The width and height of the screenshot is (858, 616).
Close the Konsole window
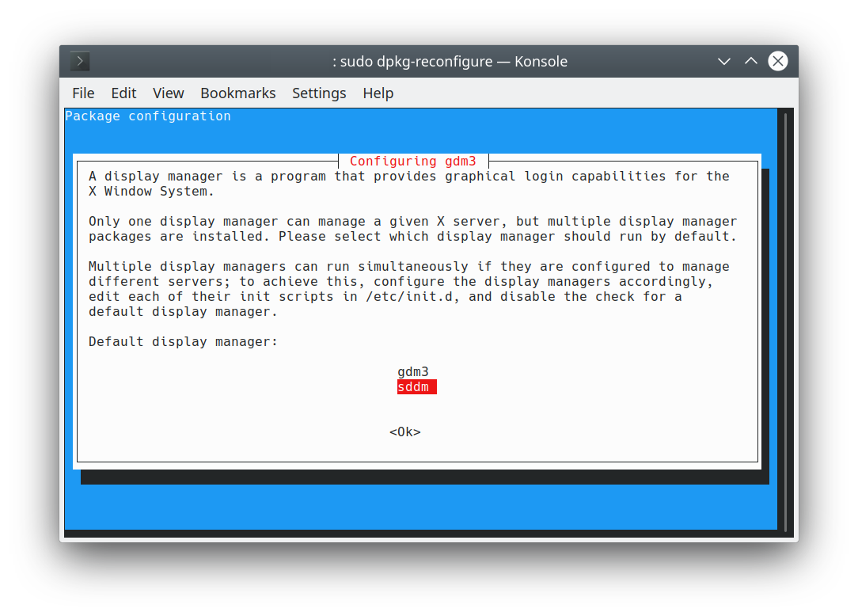(777, 61)
